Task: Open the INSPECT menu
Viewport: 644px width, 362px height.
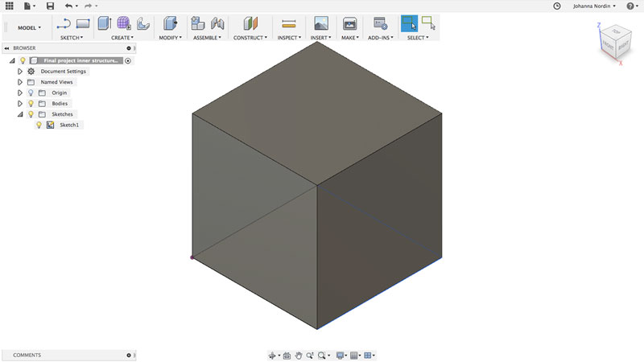Action: (289, 37)
